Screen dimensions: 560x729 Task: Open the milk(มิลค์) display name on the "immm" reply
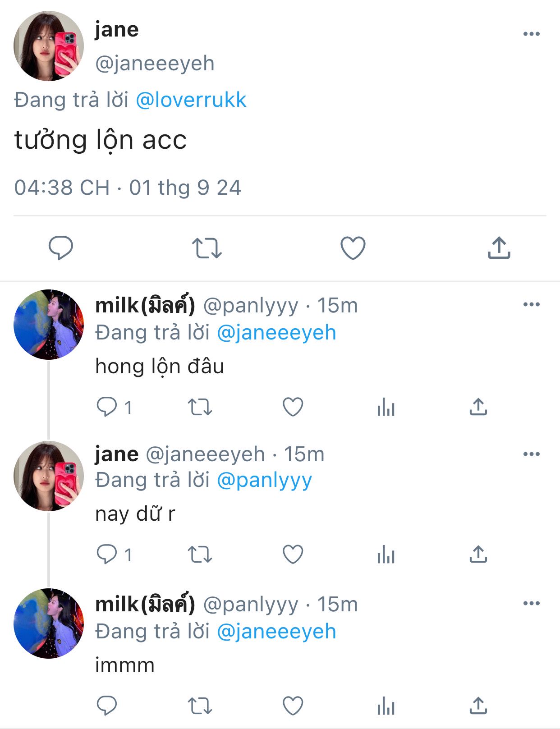click(x=145, y=604)
